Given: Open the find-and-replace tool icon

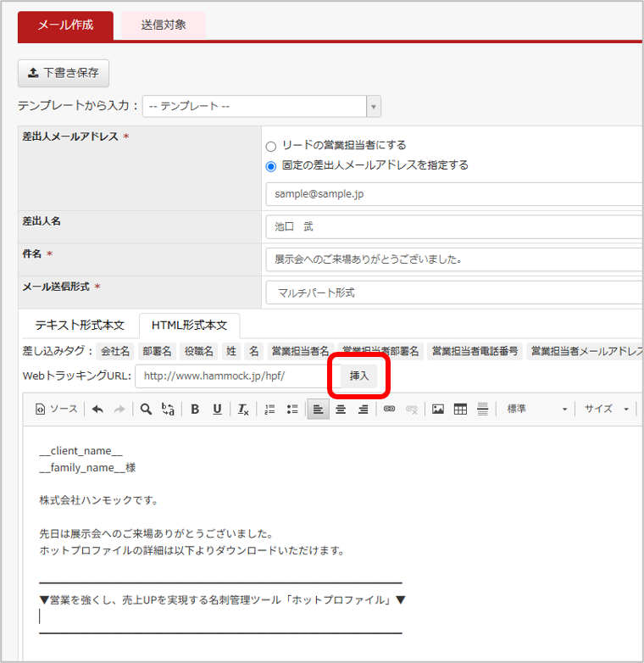Looking at the screenshot, I should tap(168, 409).
